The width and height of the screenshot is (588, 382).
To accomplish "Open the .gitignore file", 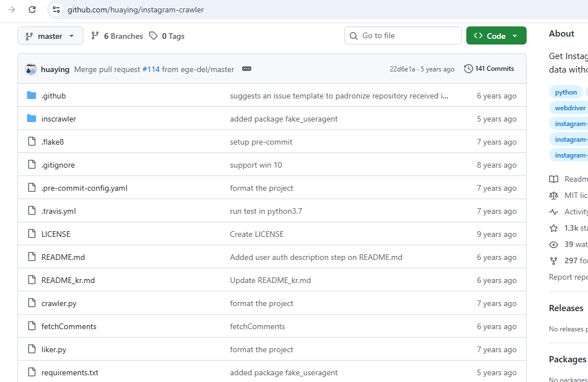I will point(58,165).
